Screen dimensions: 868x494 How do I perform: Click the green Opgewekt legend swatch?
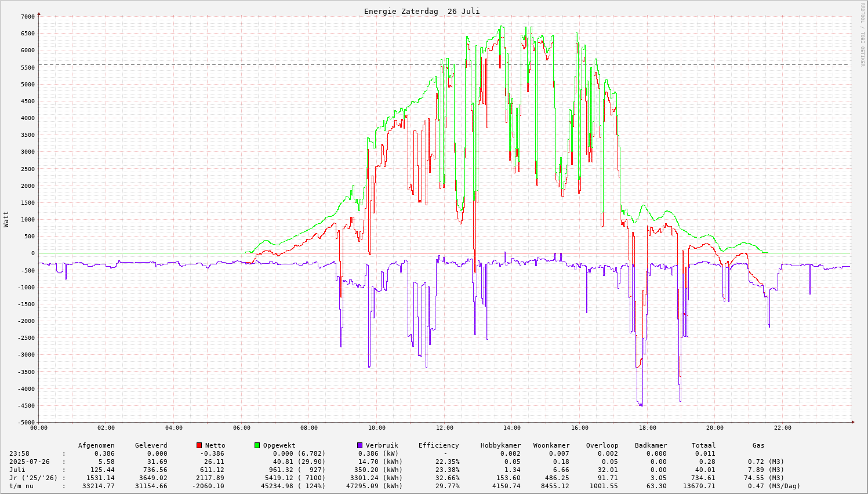257,445
